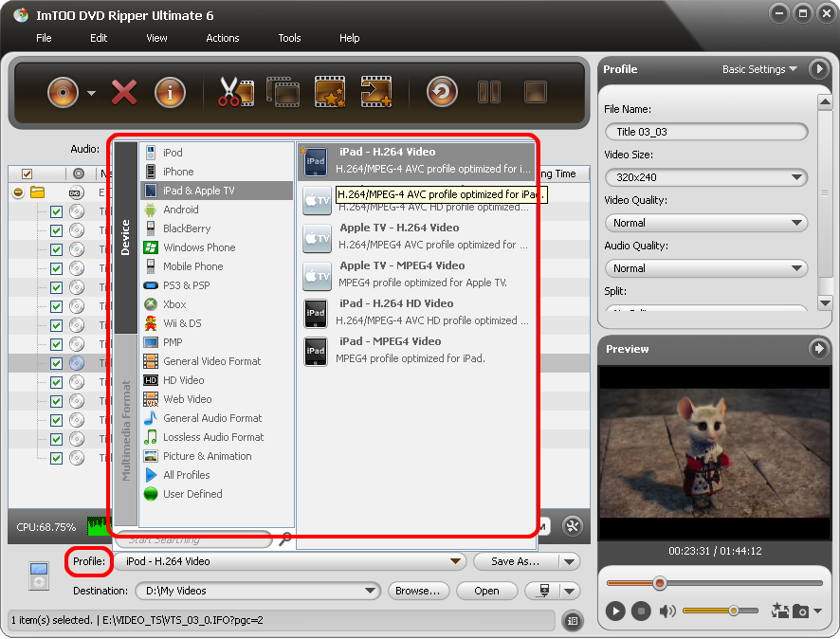Open the Tools menu
Image resolution: width=840 pixels, height=639 pixels.
tap(290, 38)
